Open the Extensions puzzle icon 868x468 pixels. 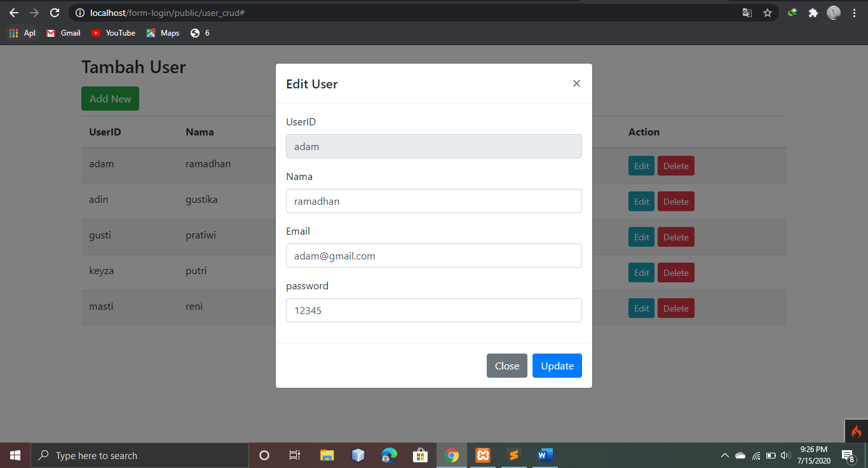tap(813, 13)
